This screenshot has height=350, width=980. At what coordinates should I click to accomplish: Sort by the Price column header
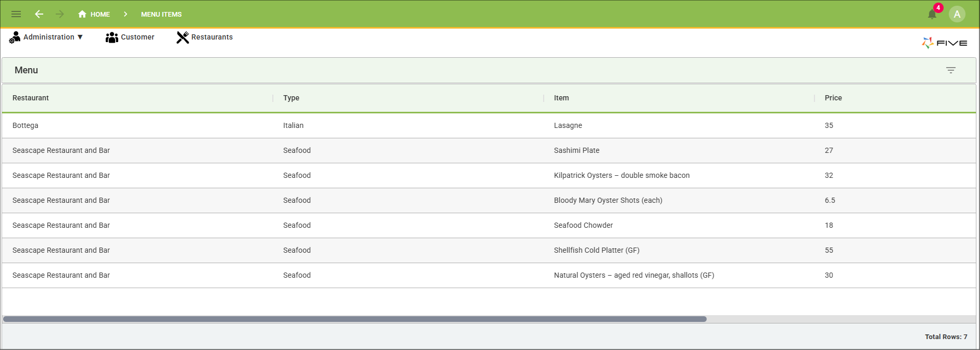833,98
